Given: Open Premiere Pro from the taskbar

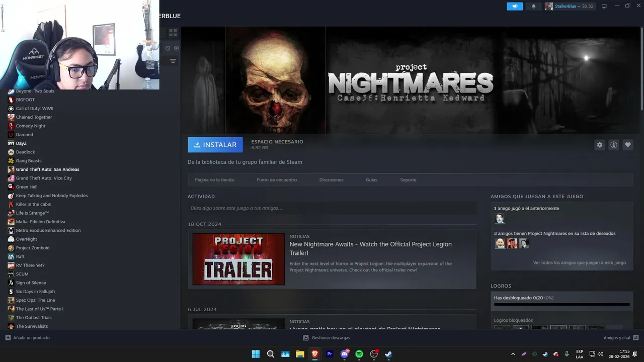Looking at the screenshot, I should pos(330,354).
